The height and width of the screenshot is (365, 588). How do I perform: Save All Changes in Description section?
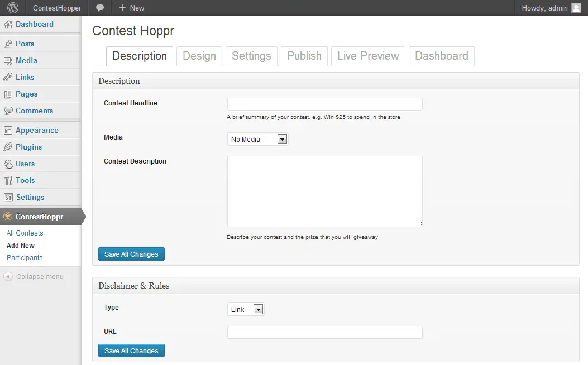131,254
